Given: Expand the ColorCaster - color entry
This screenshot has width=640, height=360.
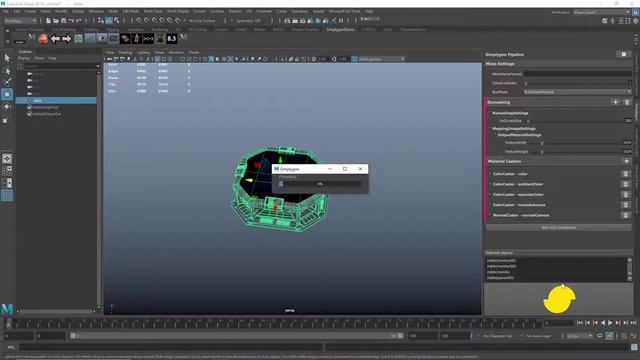Looking at the screenshot, I should click(490, 174).
